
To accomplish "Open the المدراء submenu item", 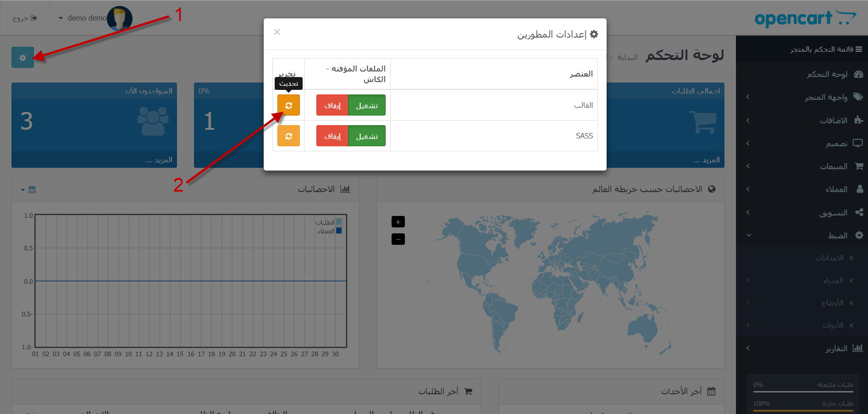I will 802,280.
